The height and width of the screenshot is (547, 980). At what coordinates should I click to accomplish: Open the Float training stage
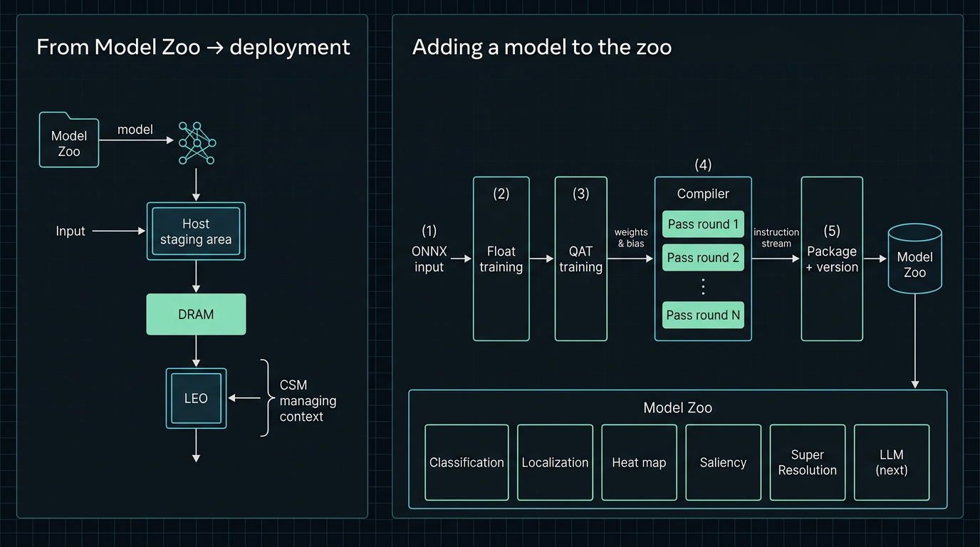[501, 259]
